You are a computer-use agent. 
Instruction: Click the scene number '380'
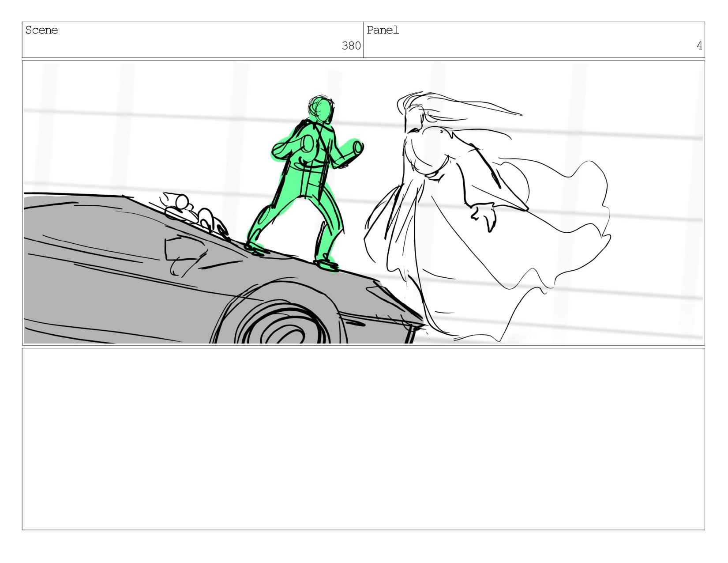pyautogui.click(x=351, y=46)
